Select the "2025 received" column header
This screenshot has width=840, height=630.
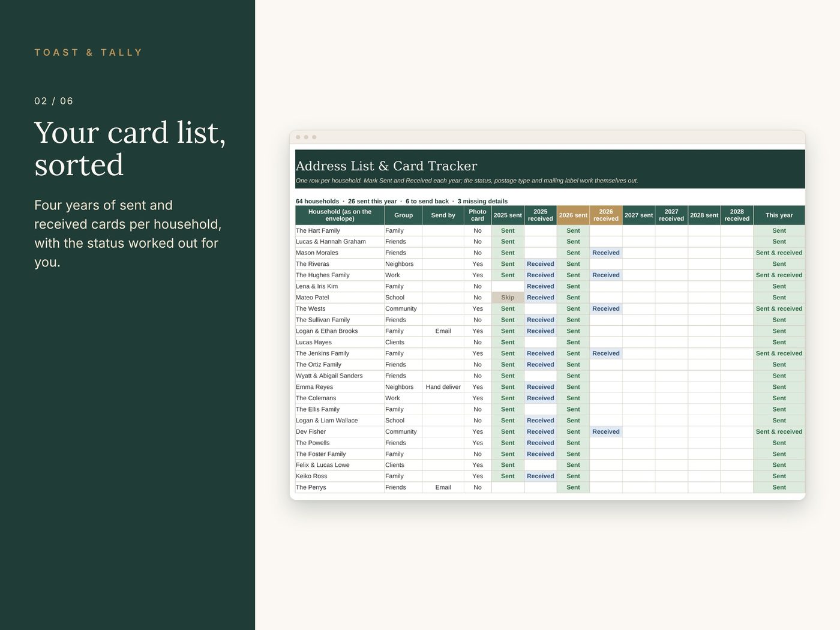[x=541, y=215]
